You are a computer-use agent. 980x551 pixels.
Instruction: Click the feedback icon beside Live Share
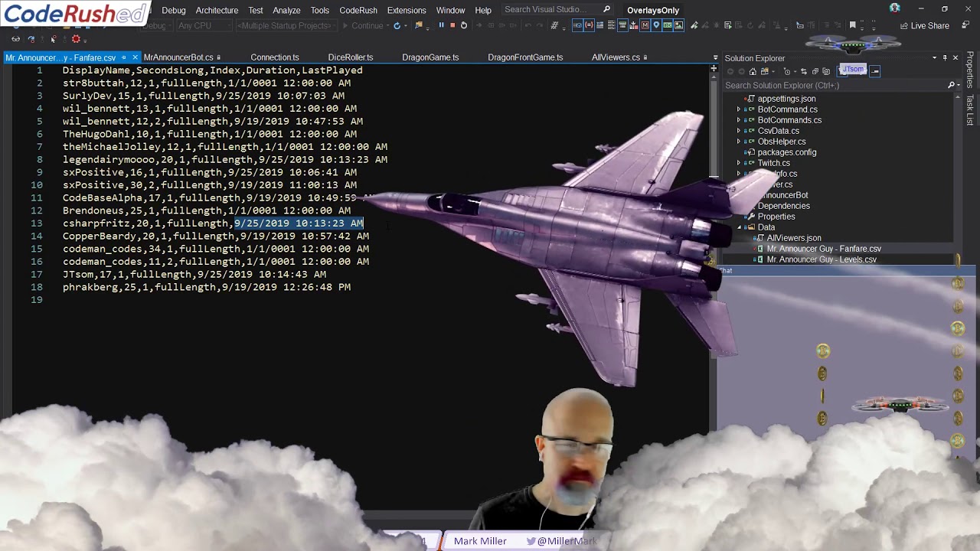[x=965, y=25]
